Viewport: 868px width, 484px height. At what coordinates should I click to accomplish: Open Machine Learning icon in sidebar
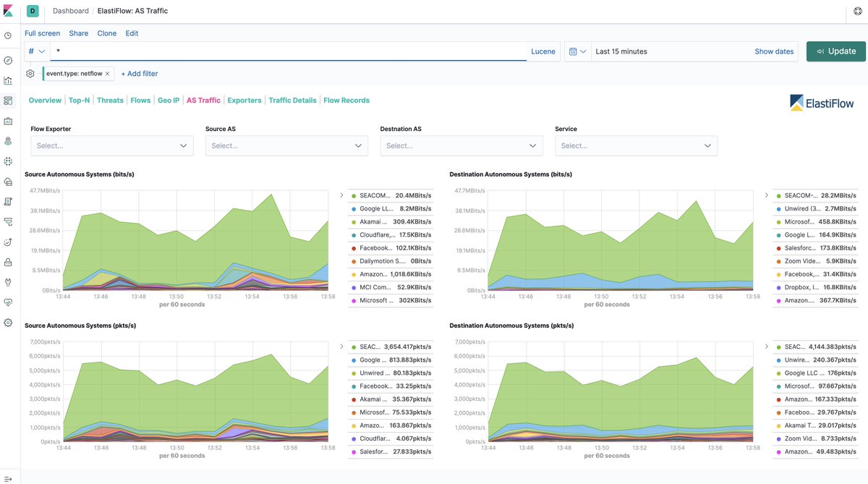pos(8,161)
